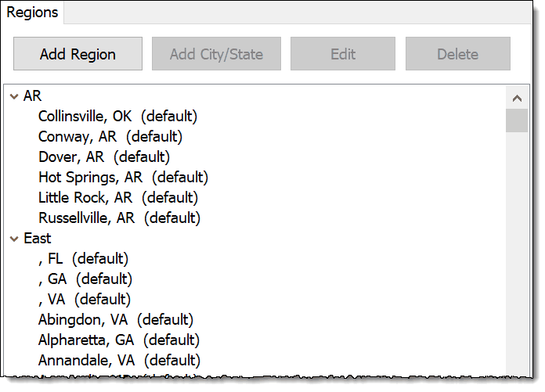
Task: Click the vertical scrollbar thumb
Action: 516,120
